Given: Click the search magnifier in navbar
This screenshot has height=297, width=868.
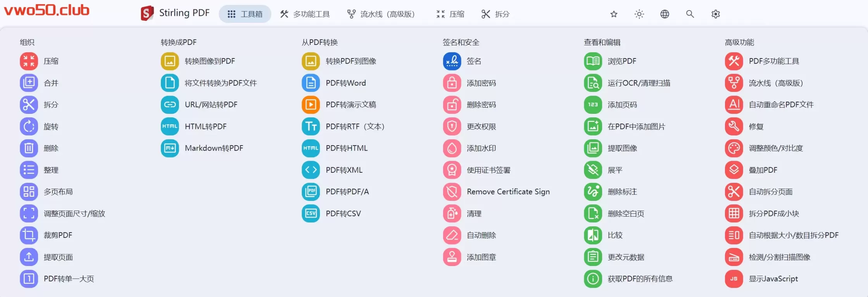Looking at the screenshot, I should 690,14.
